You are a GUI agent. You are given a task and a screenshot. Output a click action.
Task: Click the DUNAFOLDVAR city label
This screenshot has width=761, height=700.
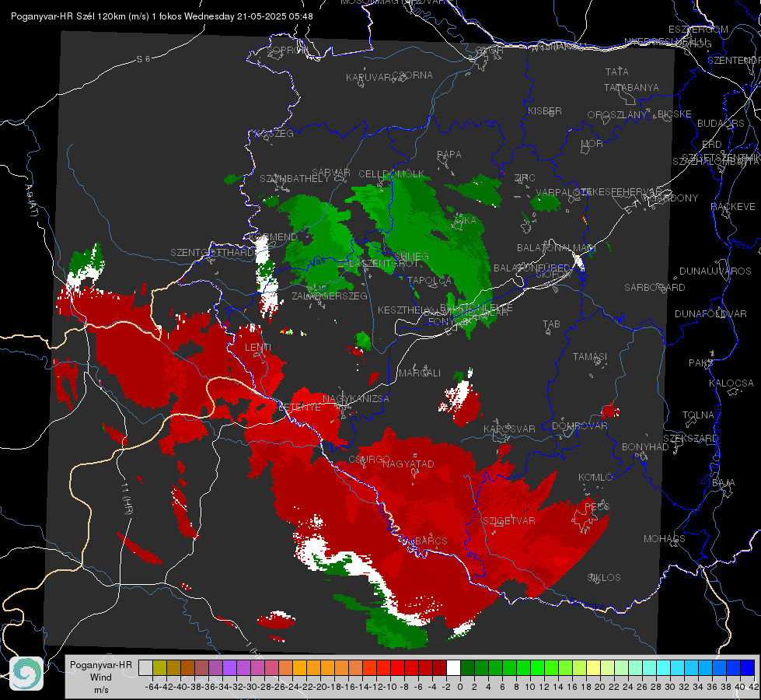pyautogui.click(x=710, y=313)
